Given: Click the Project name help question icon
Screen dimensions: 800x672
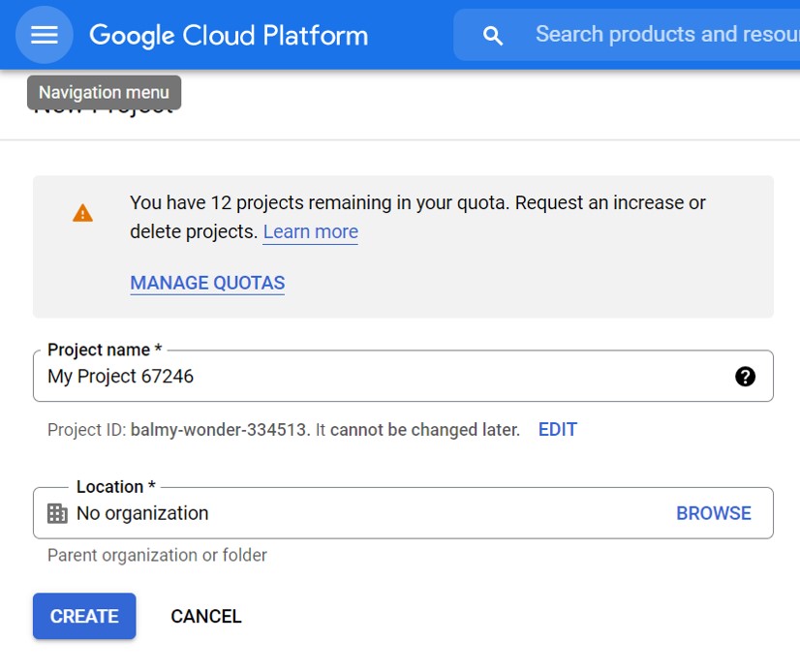Looking at the screenshot, I should click(745, 377).
